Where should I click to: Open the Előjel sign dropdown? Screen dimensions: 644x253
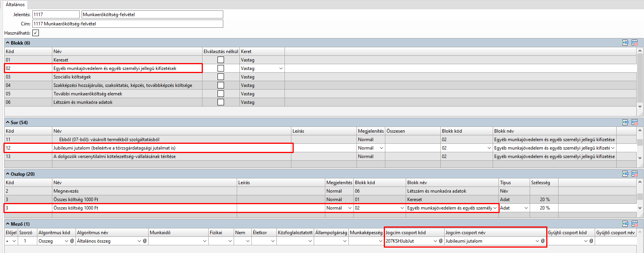(x=14, y=241)
